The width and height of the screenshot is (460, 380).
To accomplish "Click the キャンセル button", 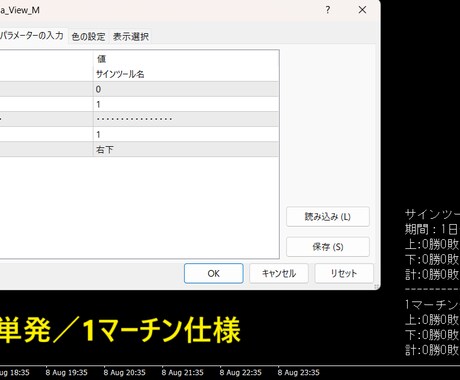I will tap(279, 273).
